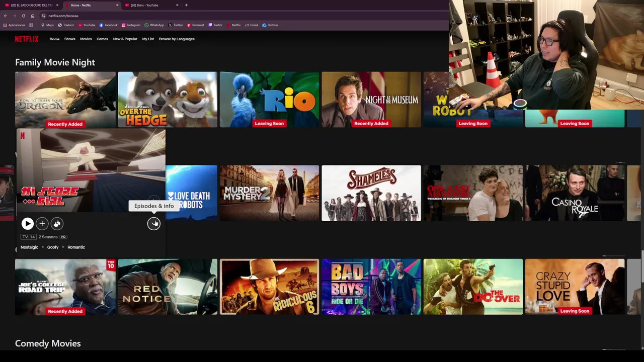
Task: Select Joe's College Road Trip thumbnail
Action: (x=65, y=287)
